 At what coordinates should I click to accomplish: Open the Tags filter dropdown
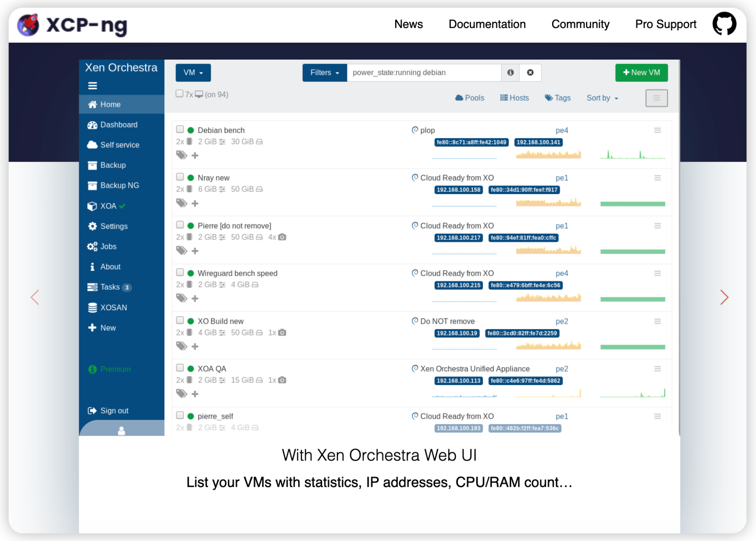558,98
